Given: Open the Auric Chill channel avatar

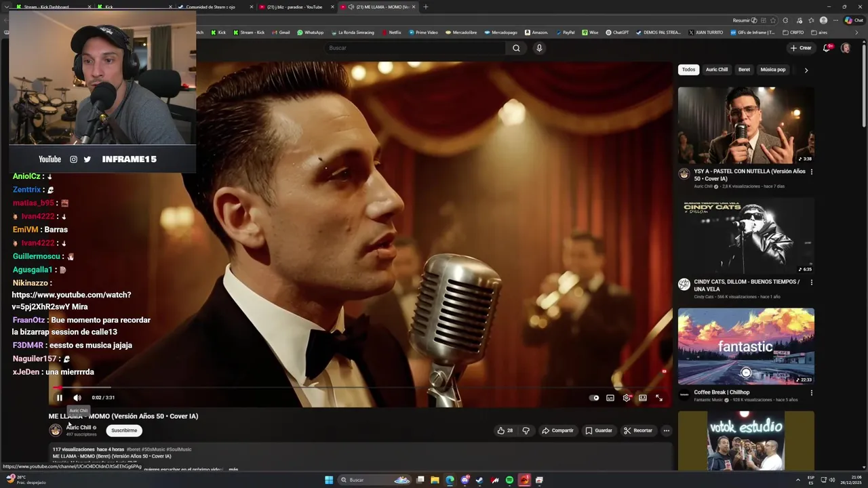Looking at the screenshot, I should click(56, 430).
